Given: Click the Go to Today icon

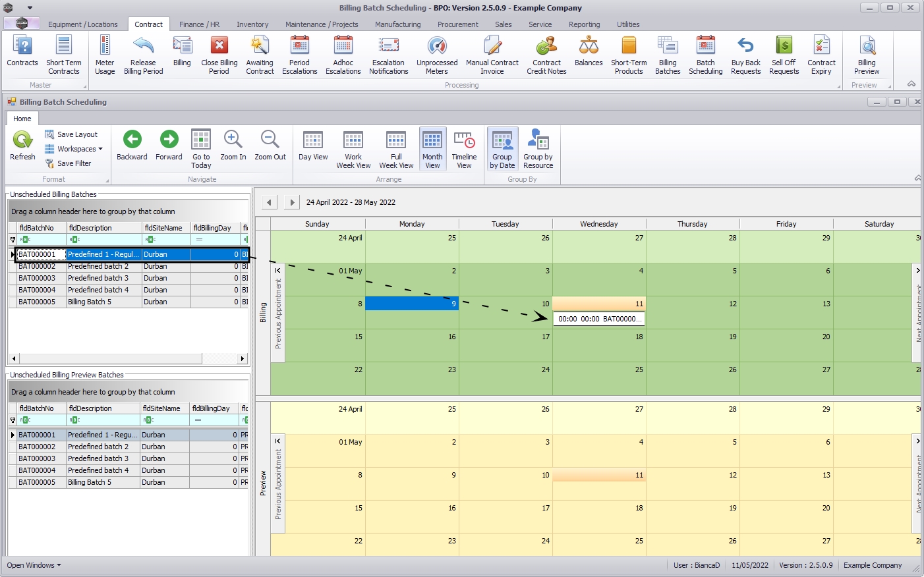Looking at the screenshot, I should (x=201, y=140).
